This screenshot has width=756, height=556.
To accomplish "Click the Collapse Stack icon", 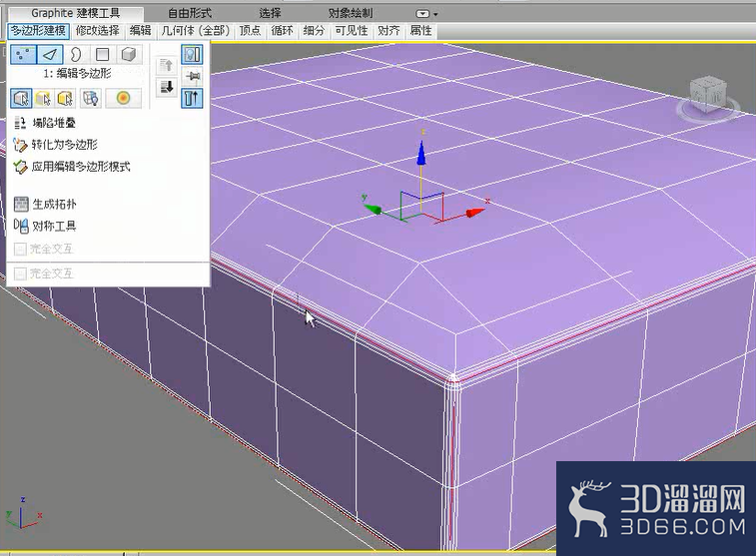I will [20, 123].
